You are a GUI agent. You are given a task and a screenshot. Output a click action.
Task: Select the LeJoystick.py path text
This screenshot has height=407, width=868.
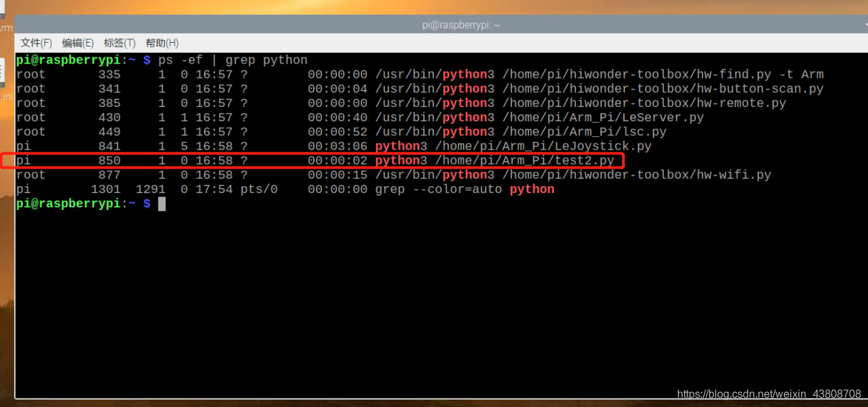click(543, 146)
